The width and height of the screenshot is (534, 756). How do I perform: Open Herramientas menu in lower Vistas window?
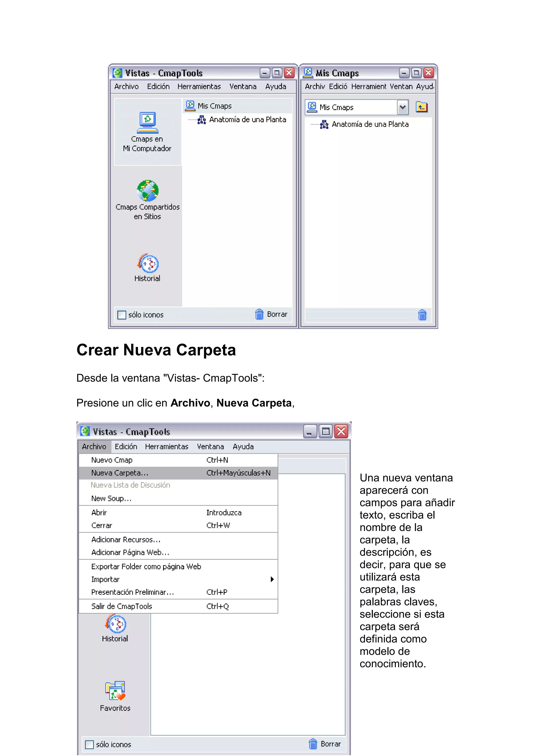tap(167, 447)
